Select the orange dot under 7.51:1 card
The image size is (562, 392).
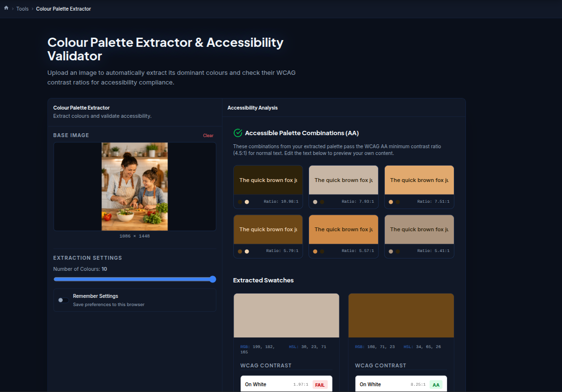[x=391, y=202]
